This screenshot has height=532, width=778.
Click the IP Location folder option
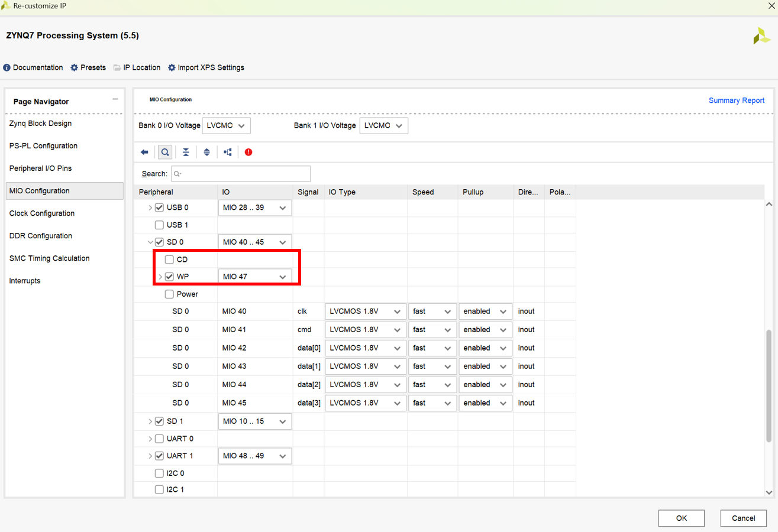point(137,67)
